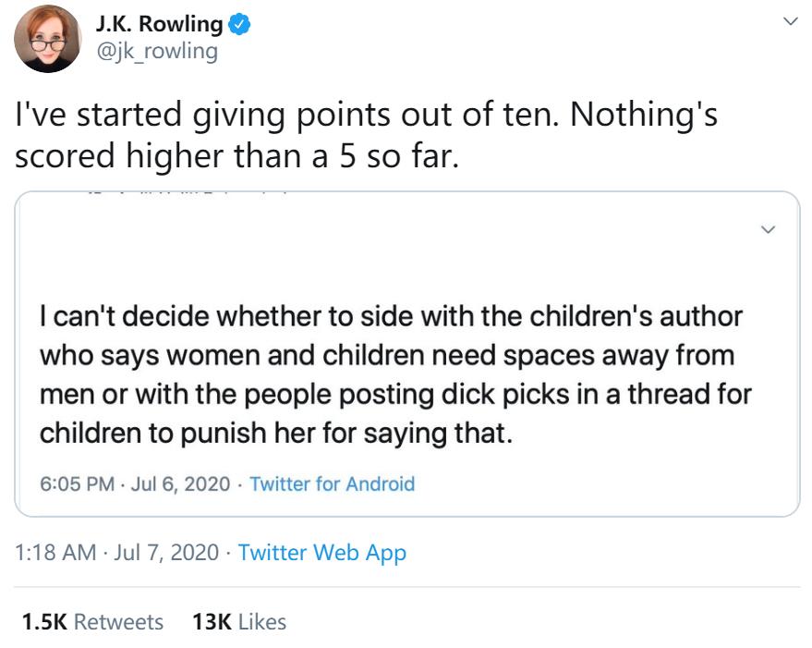The image size is (812, 648).
Task: Open the caret menu next to username
Action: click(x=790, y=19)
